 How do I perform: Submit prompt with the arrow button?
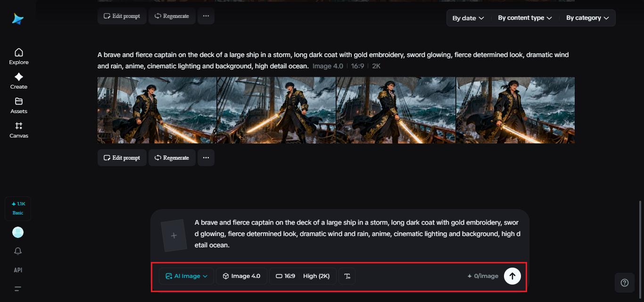tap(512, 276)
